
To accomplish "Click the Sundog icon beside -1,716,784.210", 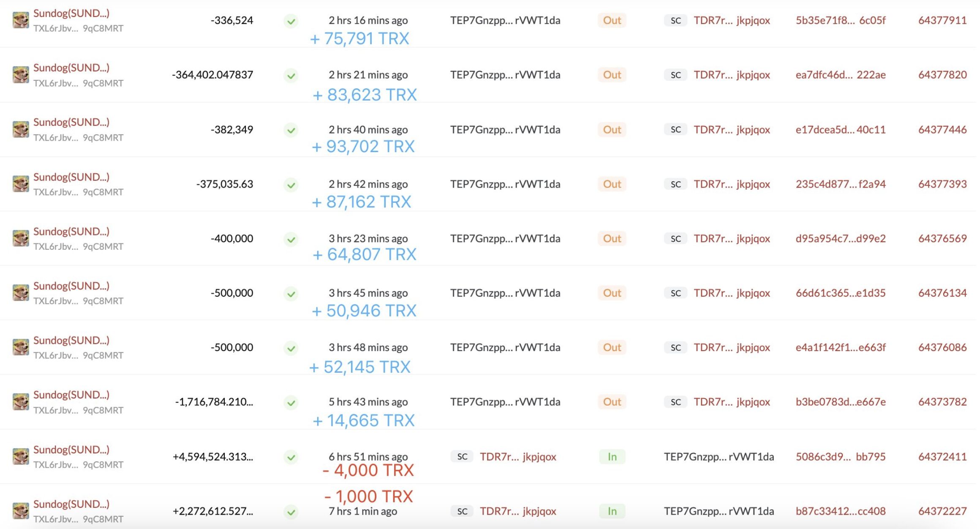I will [x=21, y=402].
